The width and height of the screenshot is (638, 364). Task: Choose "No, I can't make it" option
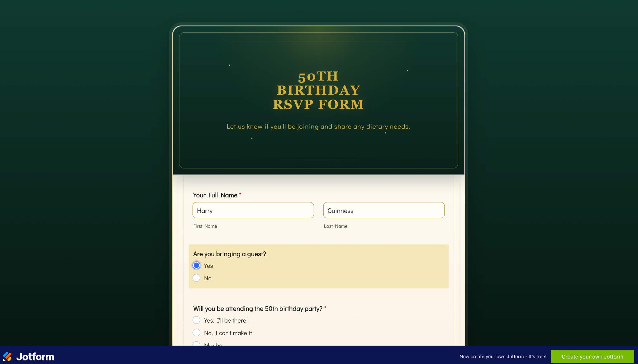(x=196, y=333)
